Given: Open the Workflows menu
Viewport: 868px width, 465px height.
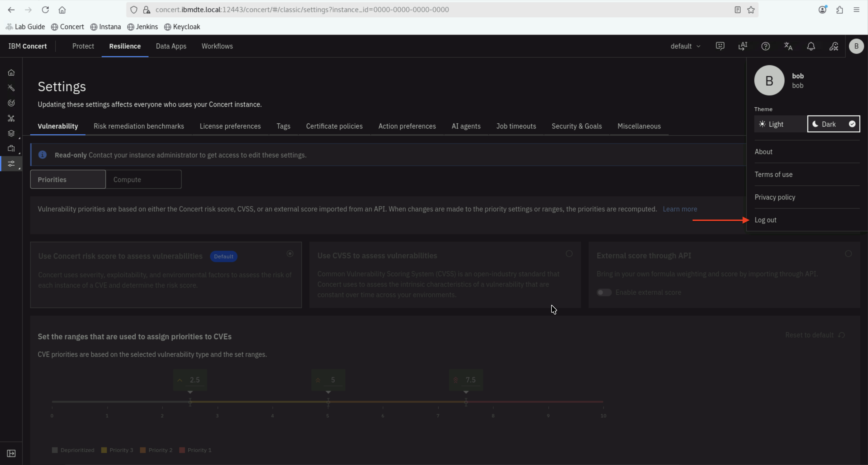Looking at the screenshot, I should click(217, 46).
